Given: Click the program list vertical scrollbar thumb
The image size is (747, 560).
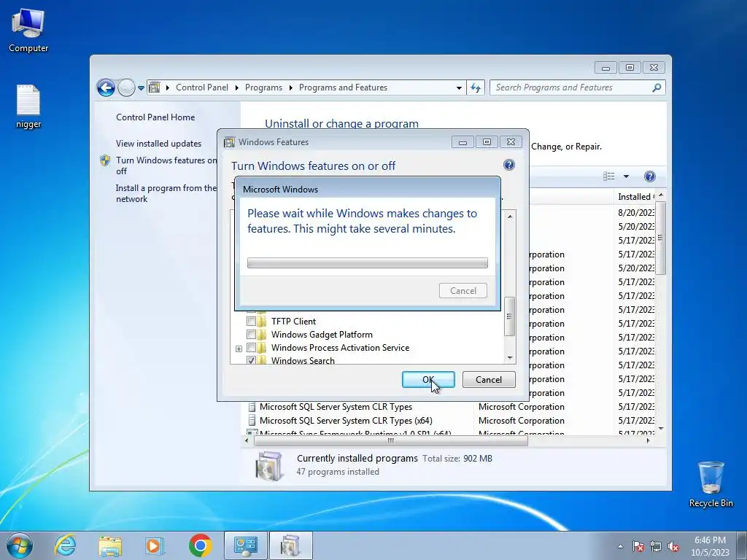Looking at the screenshot, I should coord(660,238).
